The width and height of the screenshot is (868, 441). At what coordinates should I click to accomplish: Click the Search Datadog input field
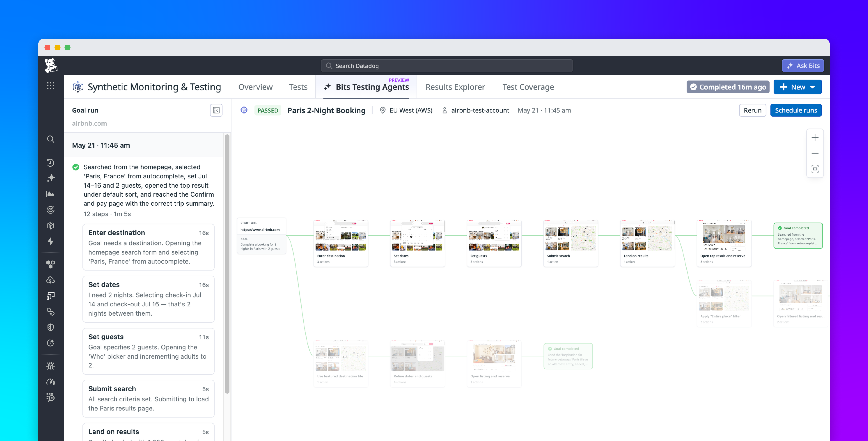447,66
